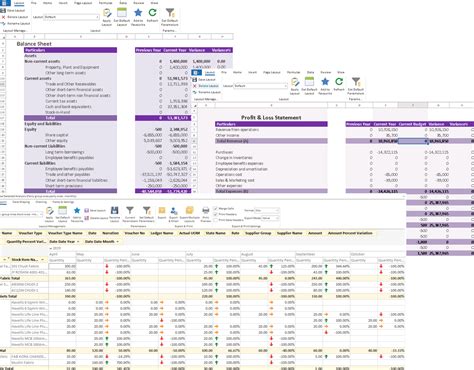Click State Name field header
The width and height of the screenshot is (474, 370).
[x=216, y=233]
